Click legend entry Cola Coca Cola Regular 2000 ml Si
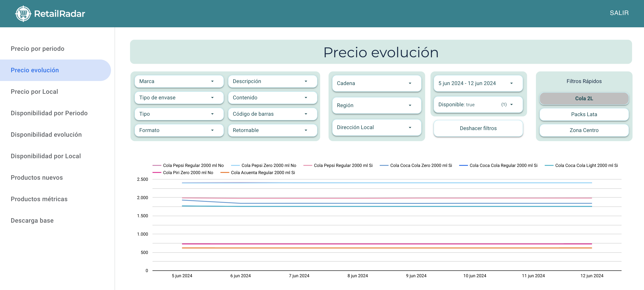 pyautogui.click(x=498, y=166)
